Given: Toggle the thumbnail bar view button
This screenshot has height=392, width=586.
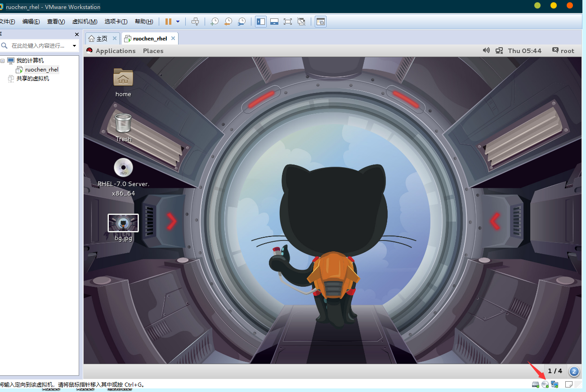Looking at the screenshot, I should coord(274,22).
